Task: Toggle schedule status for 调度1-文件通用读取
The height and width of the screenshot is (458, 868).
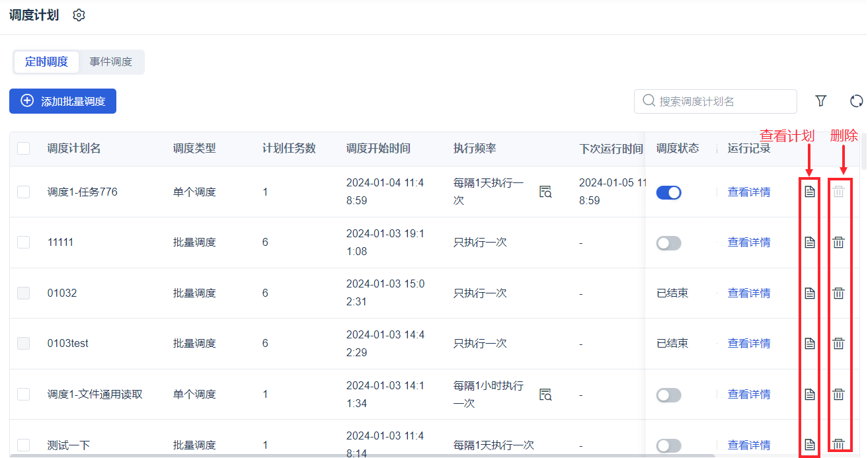Action: [x=668, y=395]
